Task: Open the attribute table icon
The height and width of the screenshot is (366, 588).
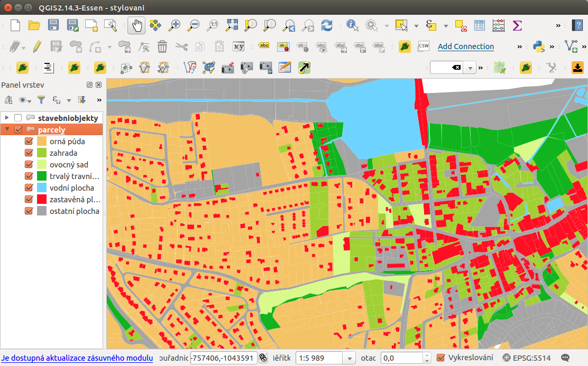Action: 479,25
